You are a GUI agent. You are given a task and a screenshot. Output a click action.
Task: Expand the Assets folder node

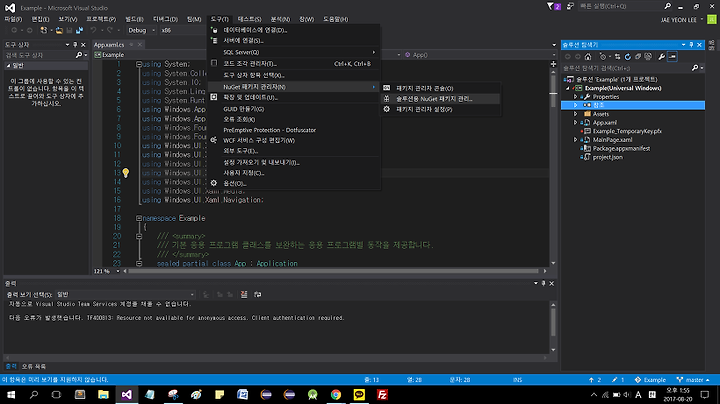pos(575,114)
